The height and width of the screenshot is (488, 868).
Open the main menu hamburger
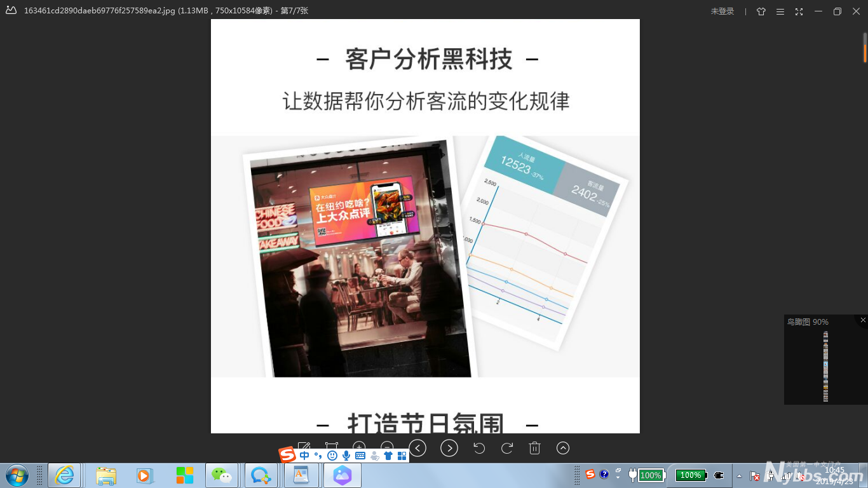780,11
